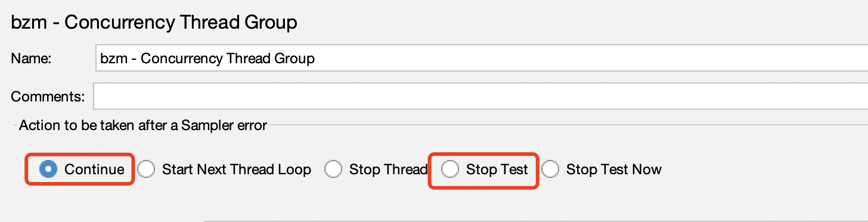868x222 pixels.
Task: Click the 'Name:' field label
Action: pos(32,58)
